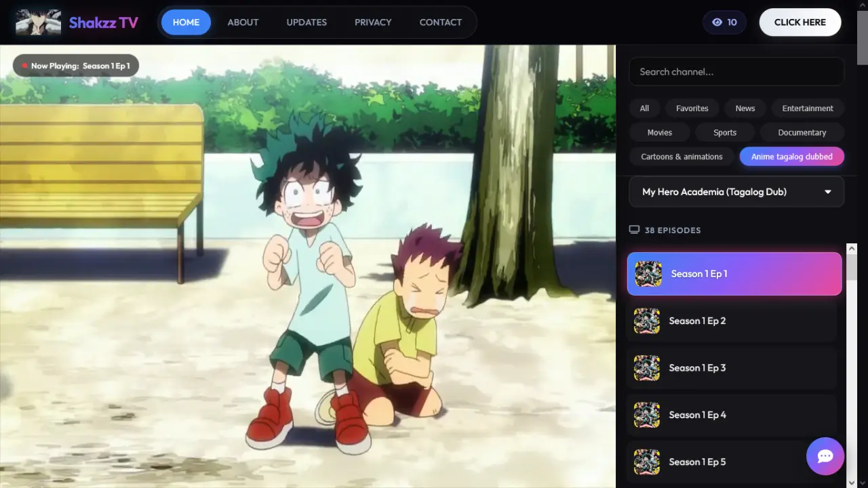Filter channels by News
This screenshot has height=488, width=868.
[x=745, y=108]
